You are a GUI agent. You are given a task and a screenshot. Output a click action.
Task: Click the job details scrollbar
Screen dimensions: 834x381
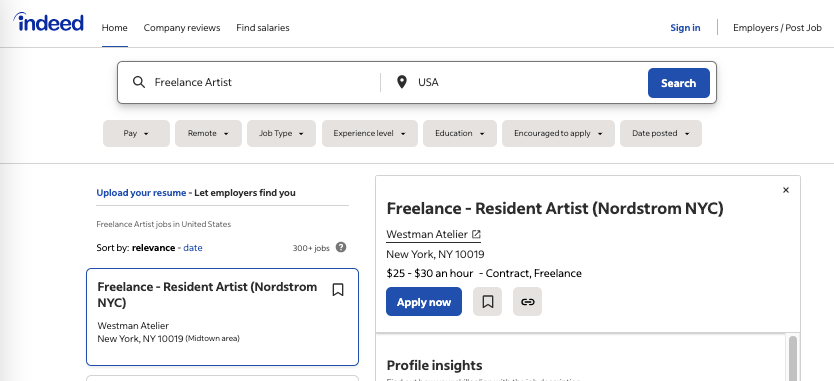click(793, 358)
